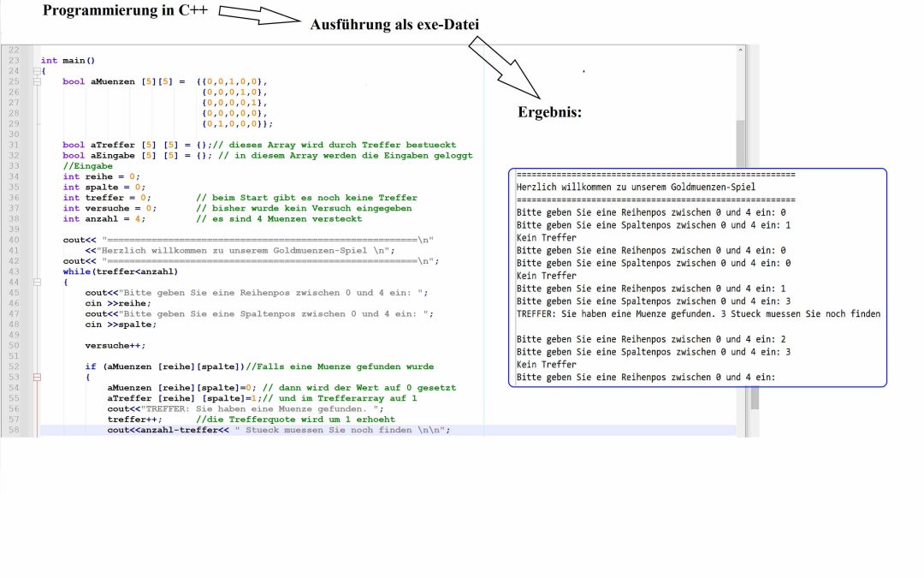
Task: Click console line 'Reihenpos zwischen 0 und 4 ein: 1'
Action: click(x=703, y=289)
